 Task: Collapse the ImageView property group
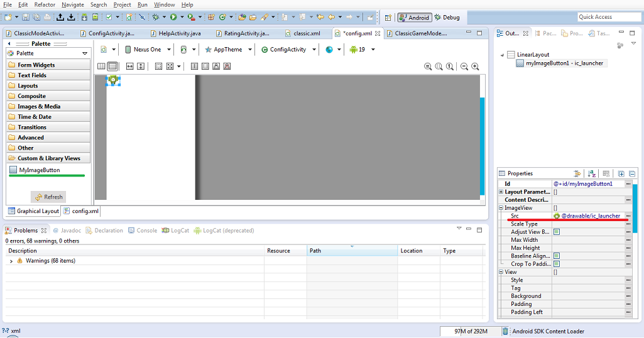click(501, 208)
